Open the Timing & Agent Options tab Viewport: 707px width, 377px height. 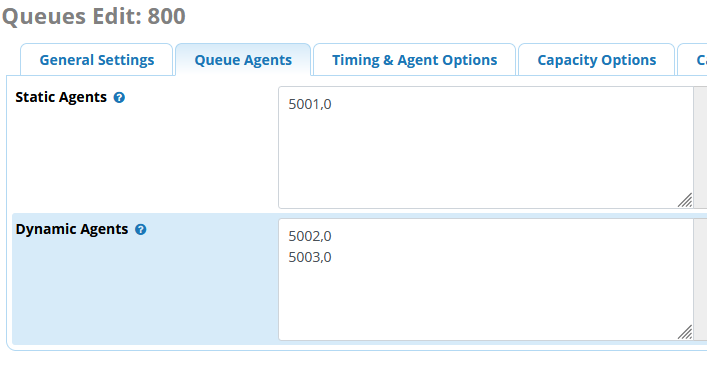pos(414,60)
